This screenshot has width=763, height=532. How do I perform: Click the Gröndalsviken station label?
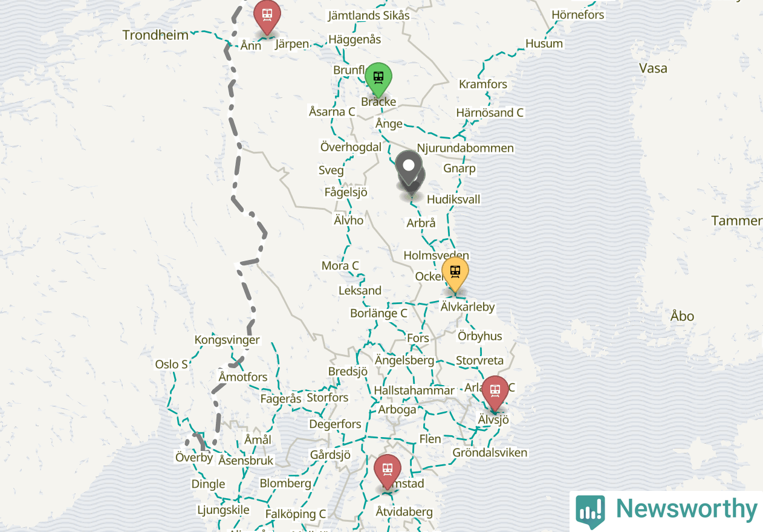pos(490,452)
